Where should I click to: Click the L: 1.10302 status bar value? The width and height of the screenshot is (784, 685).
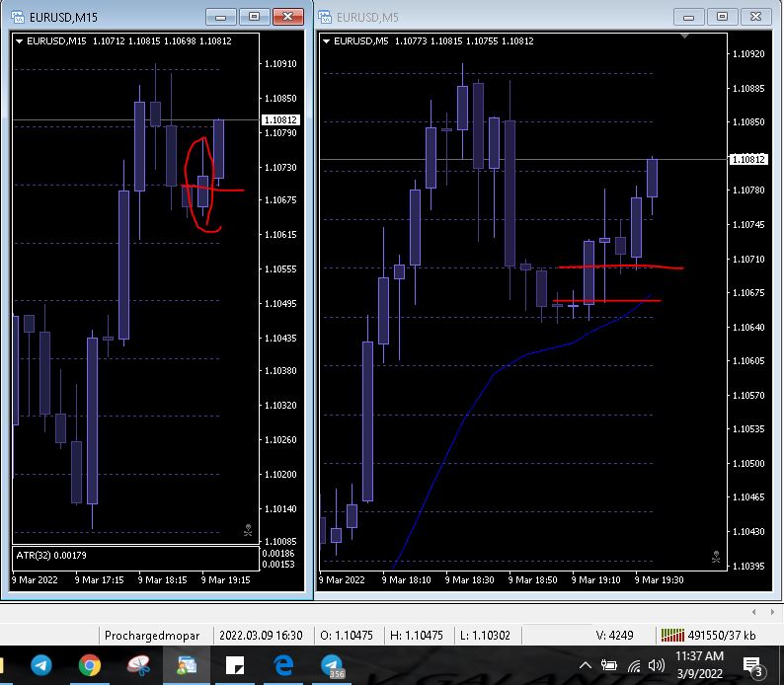[x=485, y=636]
